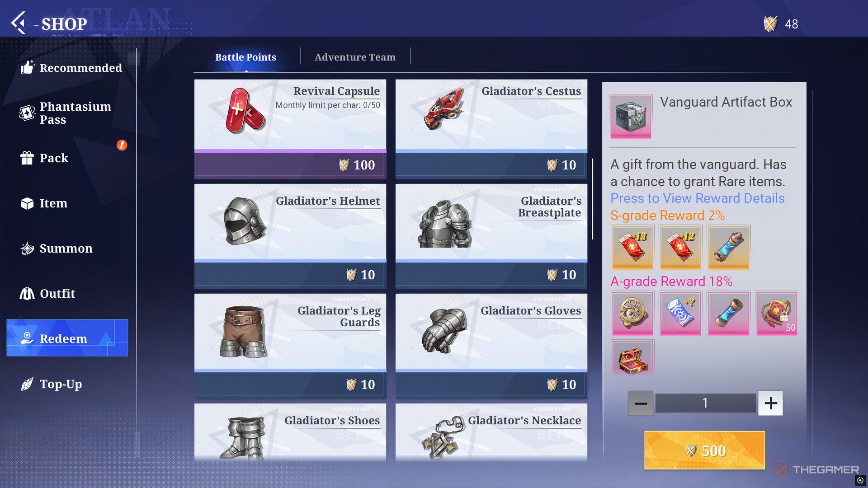Select the Revival Capsule item icon
Screen dimensions: 868x488
[245, 112]
